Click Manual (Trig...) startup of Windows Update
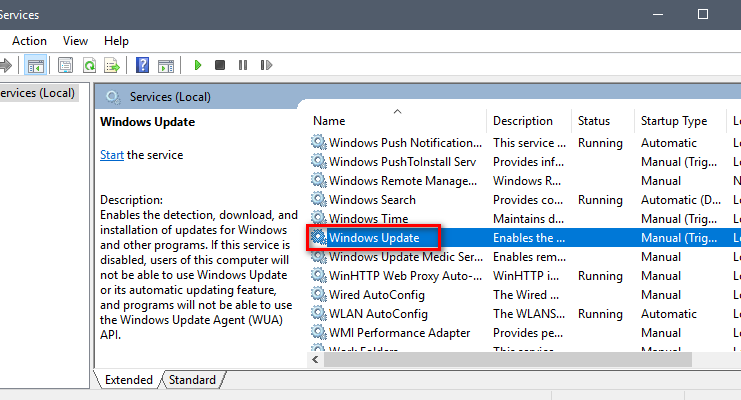The image size is (741, 400). click(679, 238)
